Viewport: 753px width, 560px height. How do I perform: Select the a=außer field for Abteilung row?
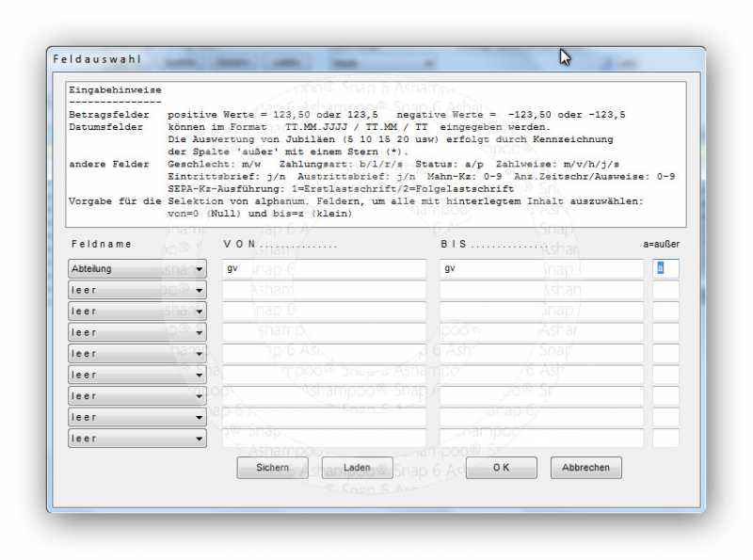click(665, 269)
